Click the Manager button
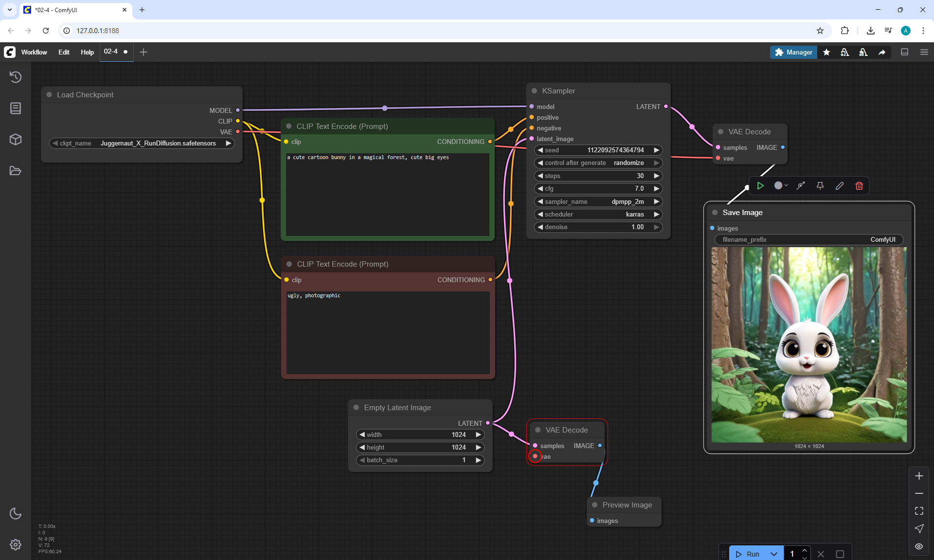The height and width of the screenshot is (560, 934). point(793,52)
